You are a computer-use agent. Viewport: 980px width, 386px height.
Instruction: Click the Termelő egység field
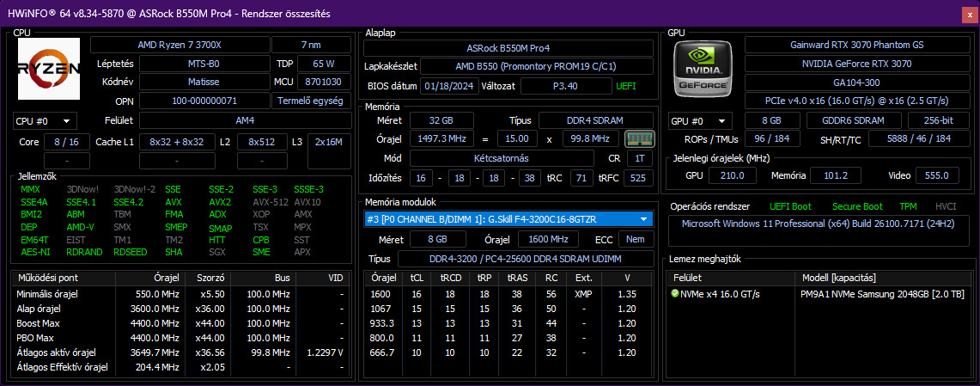311,101
